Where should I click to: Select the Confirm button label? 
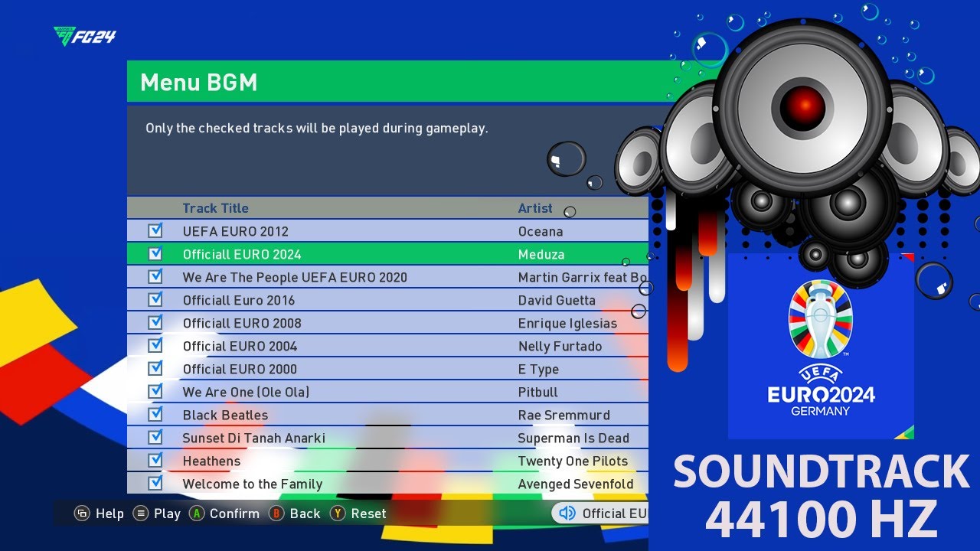[234, 514]
